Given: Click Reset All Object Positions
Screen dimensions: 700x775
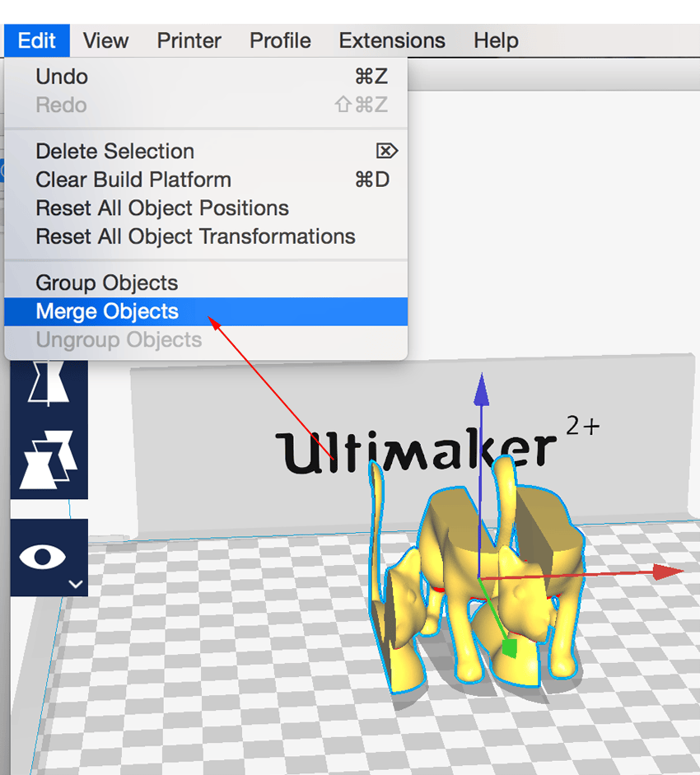Looking at the screenshot, I should [206, 208].
